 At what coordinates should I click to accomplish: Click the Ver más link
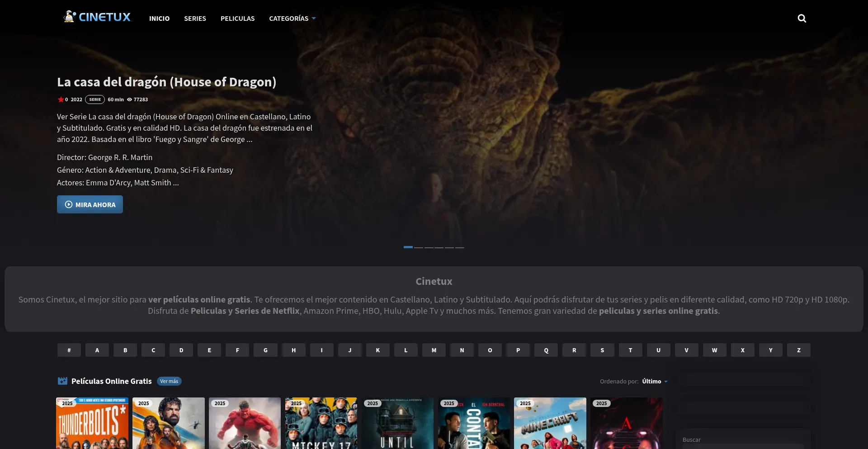(x=169, y=381)
